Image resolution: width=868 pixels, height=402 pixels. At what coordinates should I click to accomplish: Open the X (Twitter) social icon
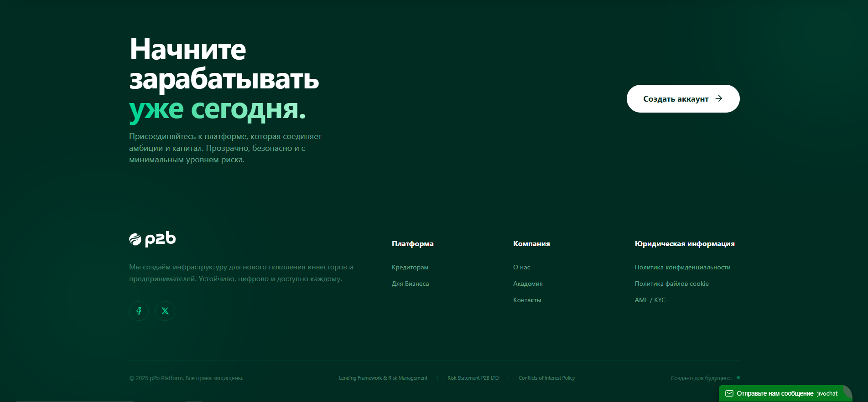[x=165, y=311]
